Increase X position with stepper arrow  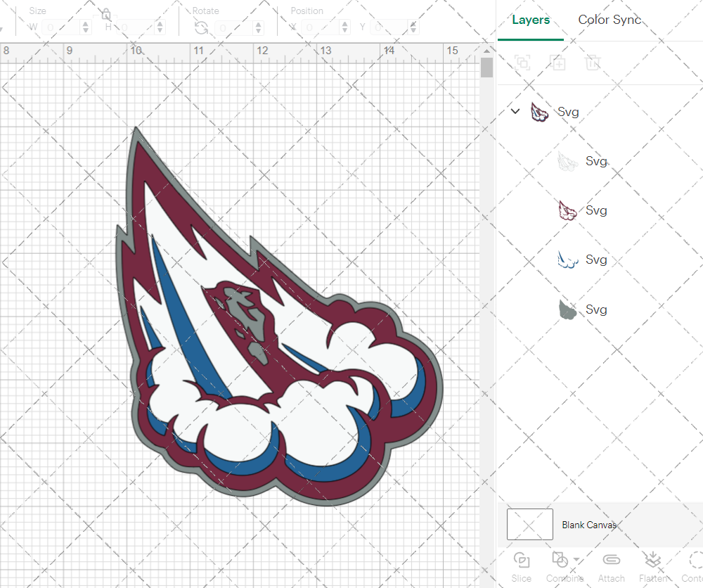(344, 23)
